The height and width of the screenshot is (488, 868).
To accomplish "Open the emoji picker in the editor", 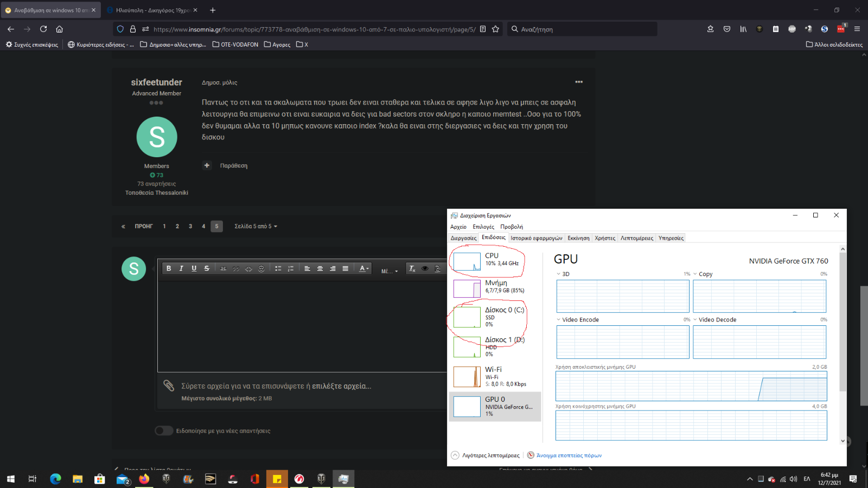I will 261,268.
